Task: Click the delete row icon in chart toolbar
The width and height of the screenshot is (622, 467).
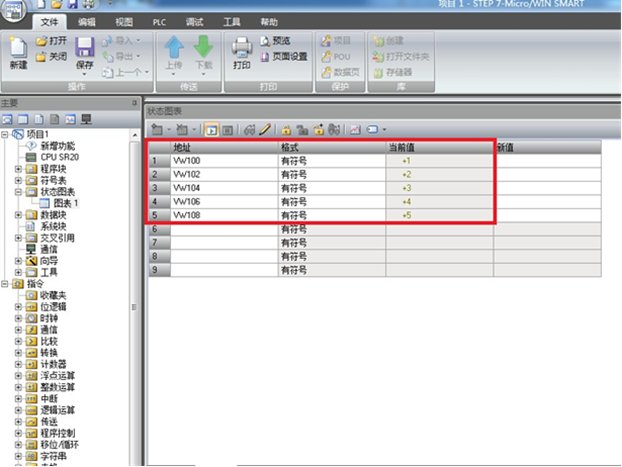Action: click(x=182, y=129)
